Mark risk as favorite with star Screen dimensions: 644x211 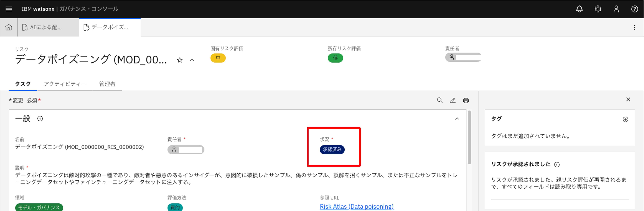(x=180, y=60)
